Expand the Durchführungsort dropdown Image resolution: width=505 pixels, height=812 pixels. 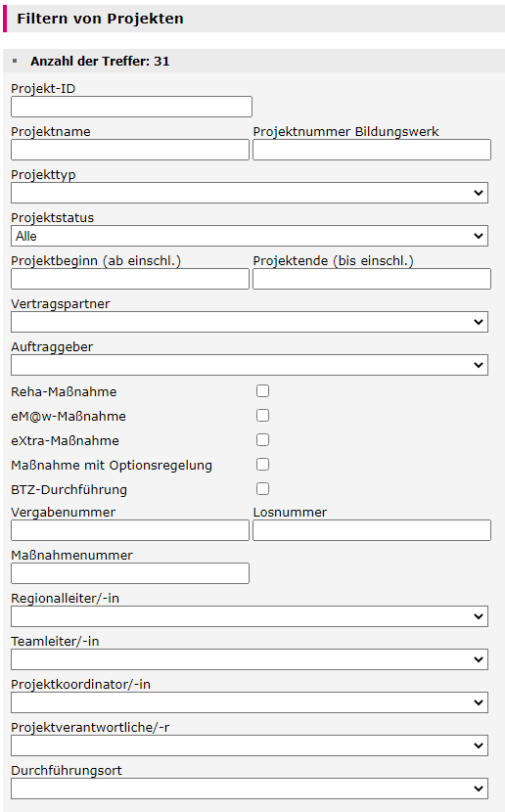[x=250, y=789]
